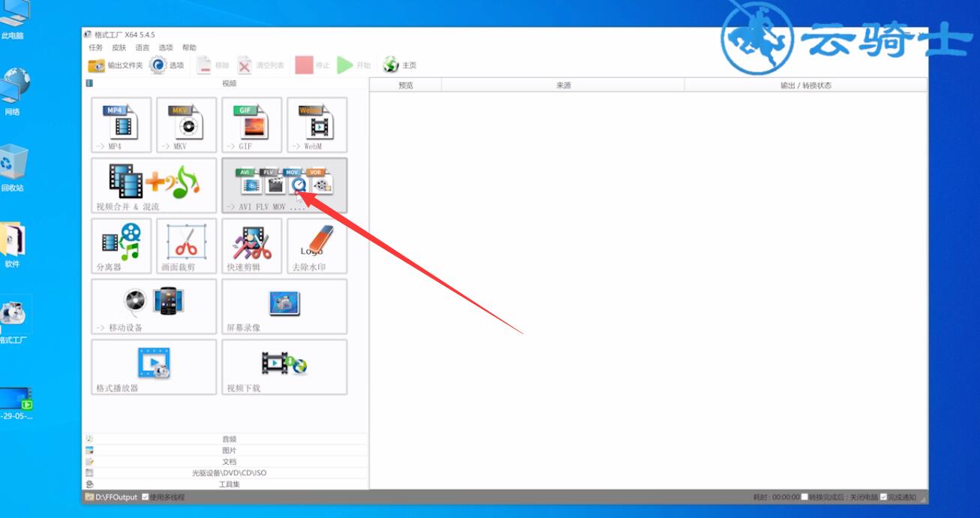Image resolution: width=980 pixels, height=518 pixels.
Task: Select the WebM conversion tile
Action: coord(317,125)
